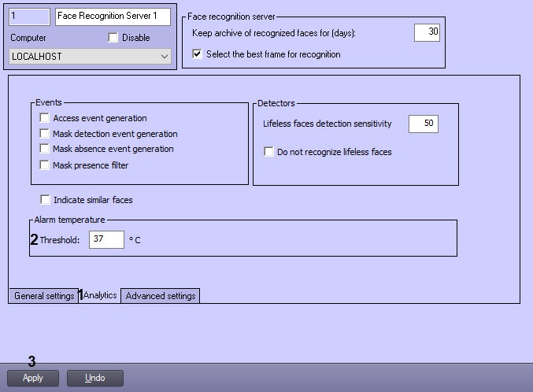The height and width of the screenshot is (392, 533).
Task: Expand the Computer dropdown arrow
Action: click(x=165, y=57)
